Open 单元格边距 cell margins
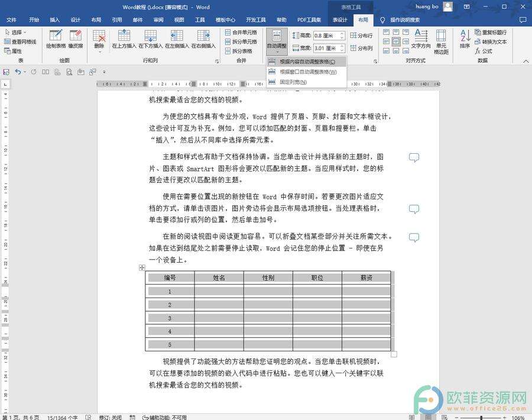This screenshot has height=420, width=532. click(441, 41)
